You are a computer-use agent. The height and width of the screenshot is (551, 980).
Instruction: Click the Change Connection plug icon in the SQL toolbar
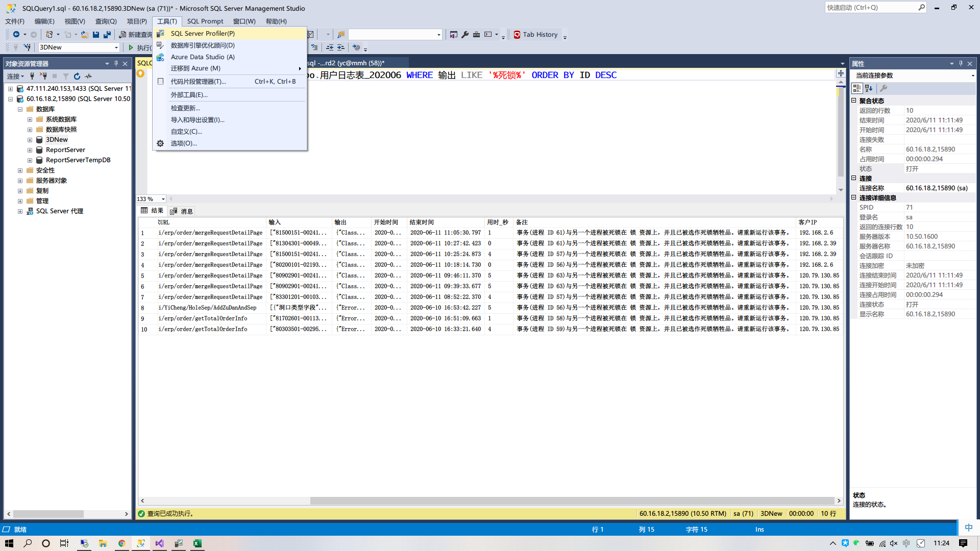28,47
